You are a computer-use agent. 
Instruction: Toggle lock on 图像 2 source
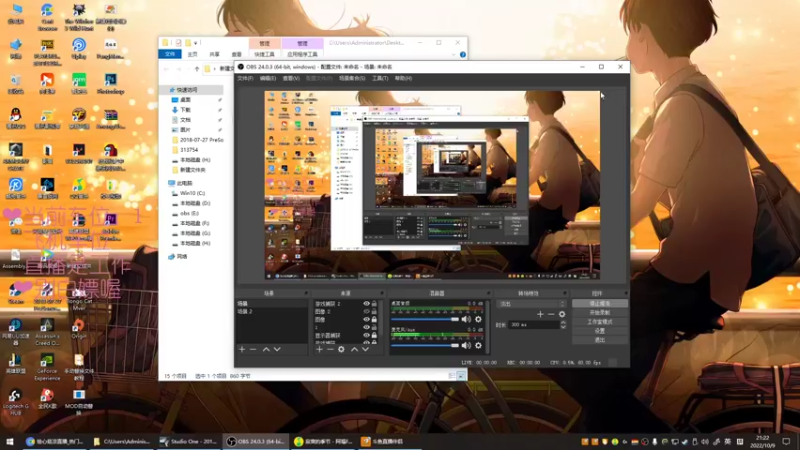coord(374,311)
